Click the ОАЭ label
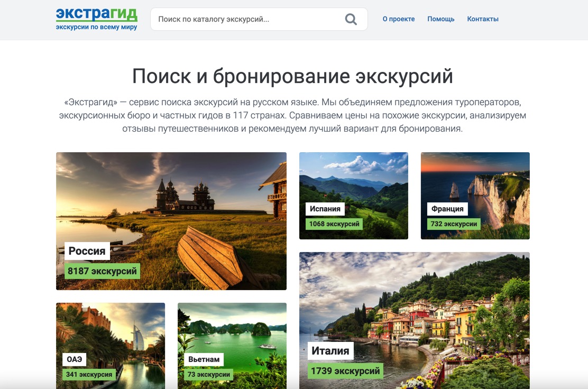This screenshot has height=389, width=588. (x=74, y=359)
